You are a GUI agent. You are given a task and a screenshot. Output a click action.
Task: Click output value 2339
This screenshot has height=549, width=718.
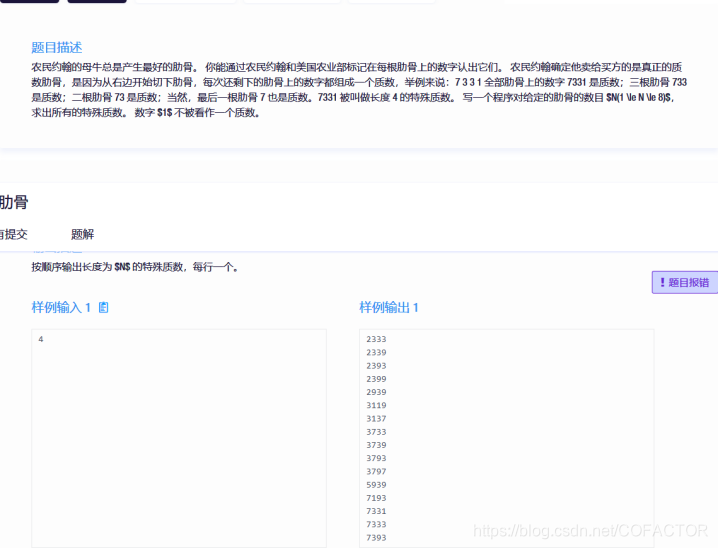click(376, 353)
